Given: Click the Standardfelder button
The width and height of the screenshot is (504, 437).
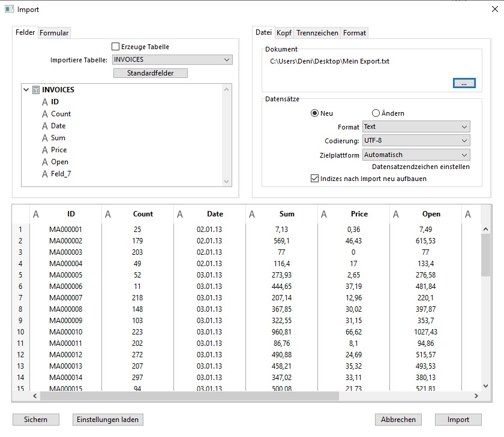Looking at the screenshot, I should [x=151, y=73].
